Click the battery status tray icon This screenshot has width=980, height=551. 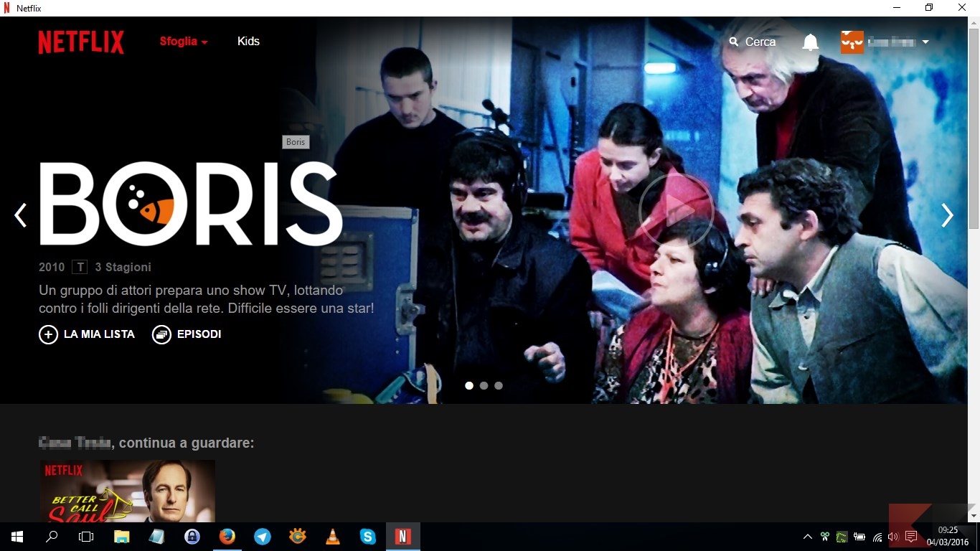[x=859, y=537]
